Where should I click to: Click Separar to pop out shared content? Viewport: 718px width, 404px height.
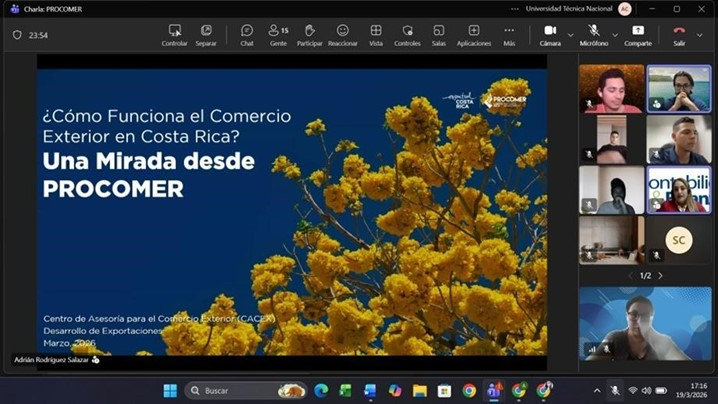coord(206,34)
